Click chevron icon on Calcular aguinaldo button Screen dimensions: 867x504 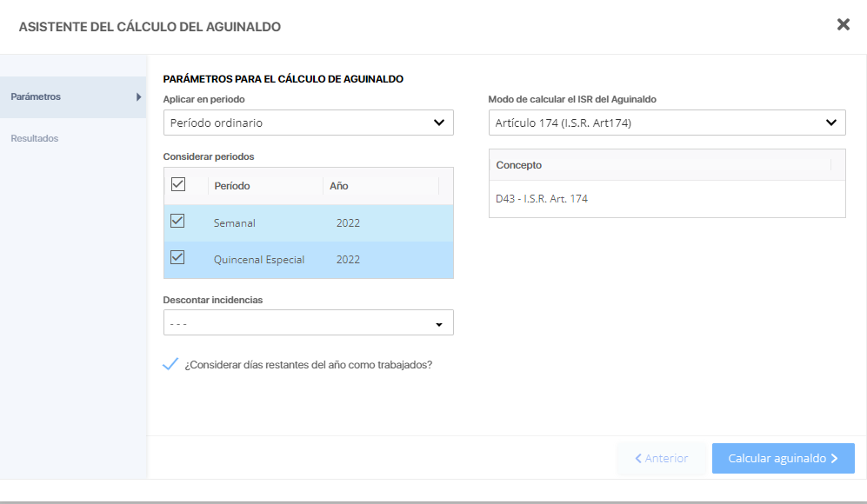tap(835, 458)
